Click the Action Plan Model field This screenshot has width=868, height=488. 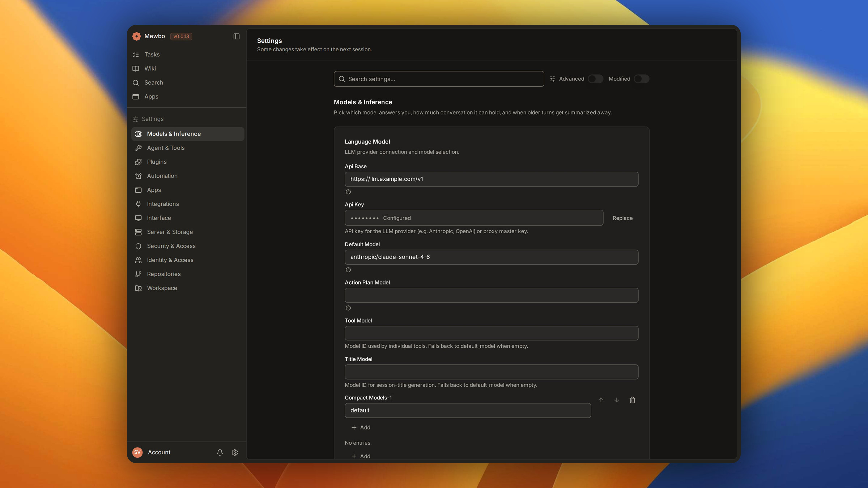[492, 295]
